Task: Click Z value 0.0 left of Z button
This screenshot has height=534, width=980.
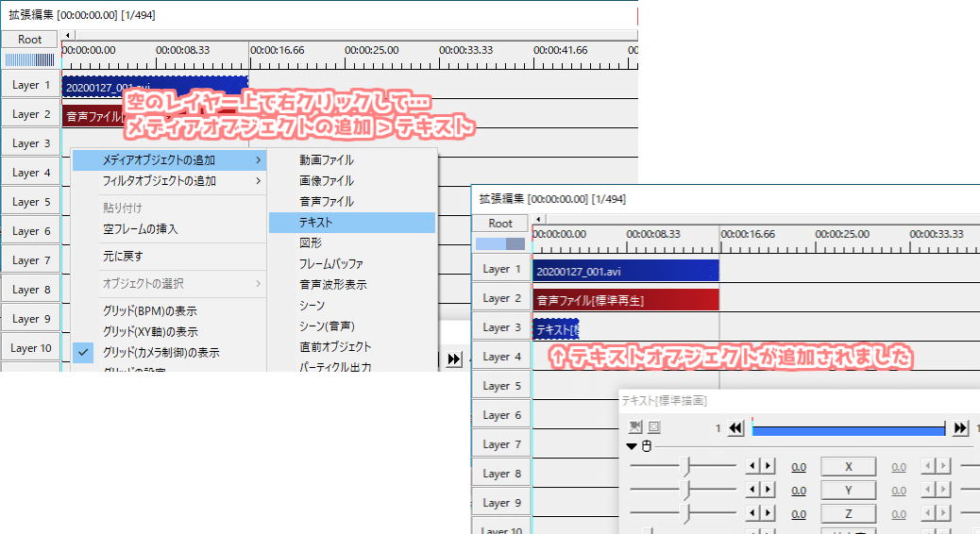Action: (x=798, y=514)
